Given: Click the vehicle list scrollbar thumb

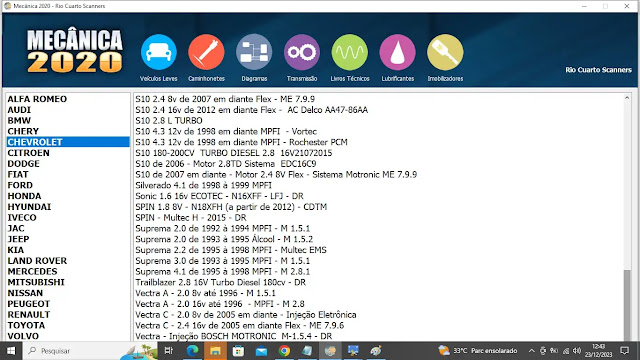Looking at the screenshot, I should click(627, 305).
